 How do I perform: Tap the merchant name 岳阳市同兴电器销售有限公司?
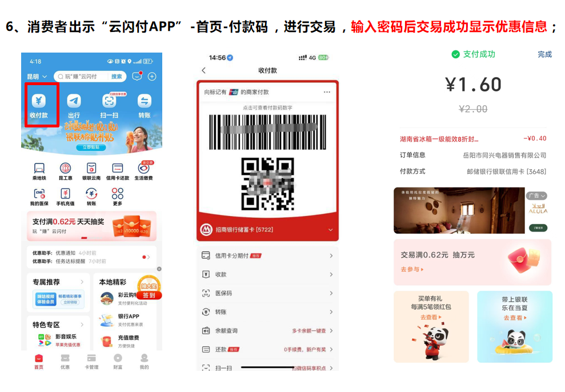504,155
